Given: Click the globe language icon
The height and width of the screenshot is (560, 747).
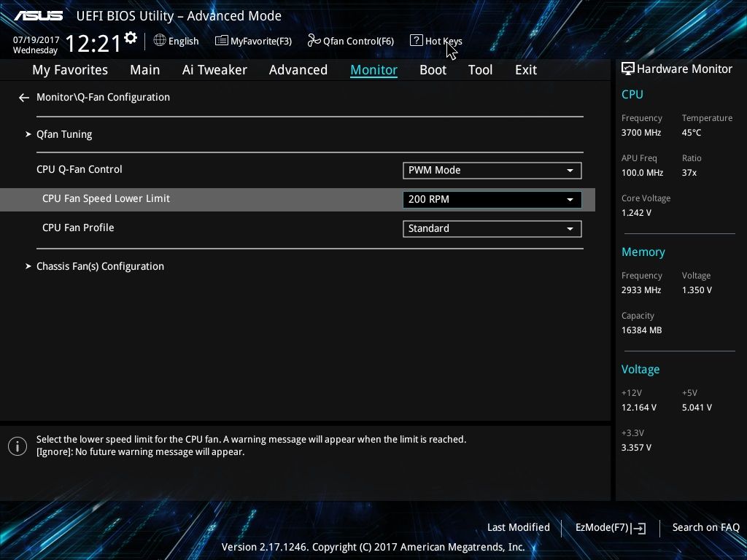Looking at the screenshot, I should [x=160, y=41].
